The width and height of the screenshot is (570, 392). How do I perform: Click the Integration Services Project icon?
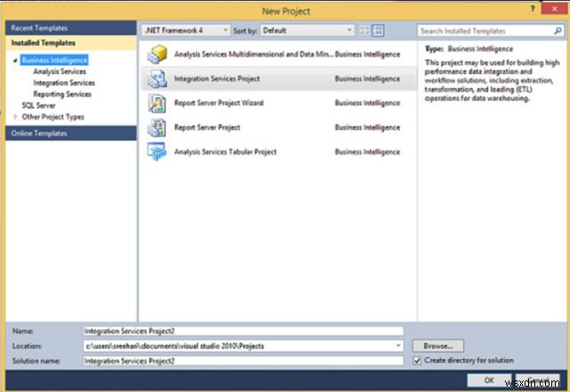157,79
